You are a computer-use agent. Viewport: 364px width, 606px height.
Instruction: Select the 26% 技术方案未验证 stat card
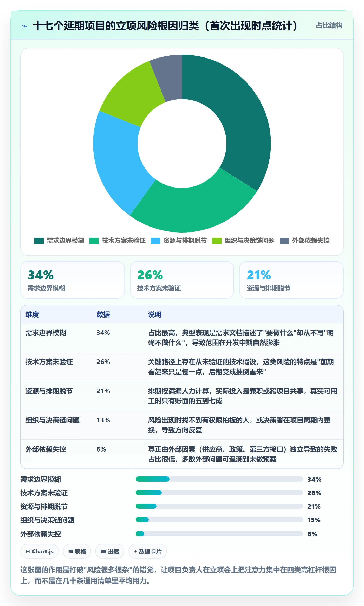(x=182, y=280)
